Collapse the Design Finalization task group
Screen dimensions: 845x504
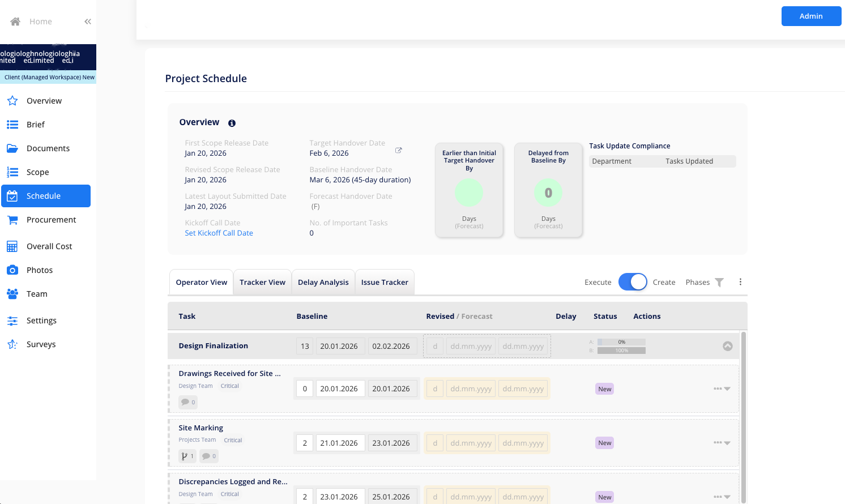point(728,345)
